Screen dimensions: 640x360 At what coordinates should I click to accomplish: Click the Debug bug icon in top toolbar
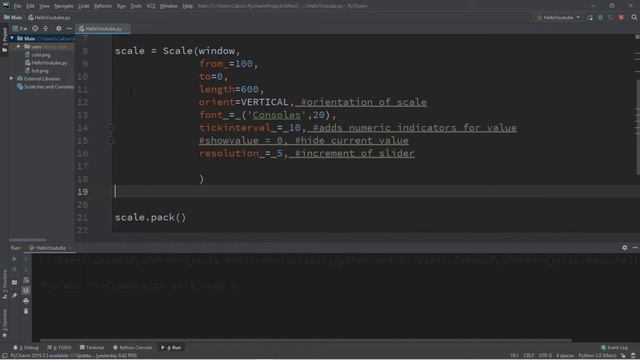600,18
